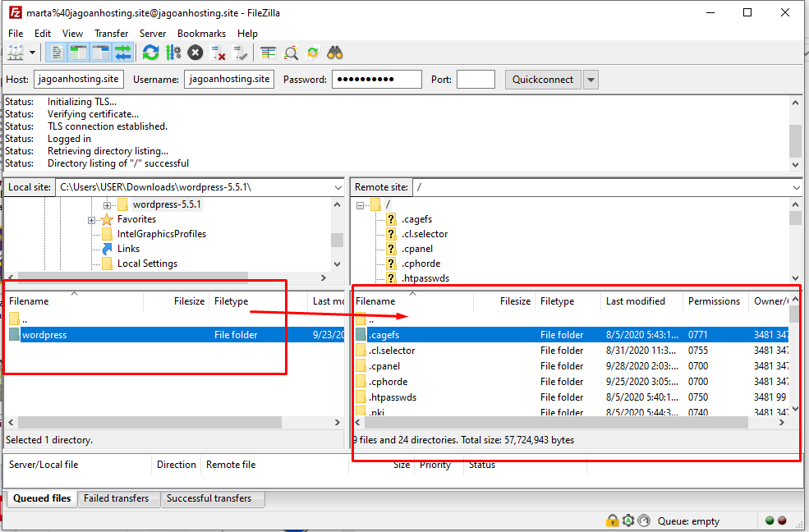
Task: Click remote file list horizontal scrollbar
Action: click(x=556, y=423)
